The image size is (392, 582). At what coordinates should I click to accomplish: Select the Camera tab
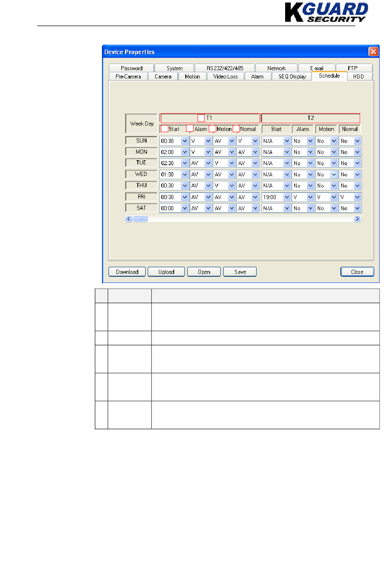(163, 76)
